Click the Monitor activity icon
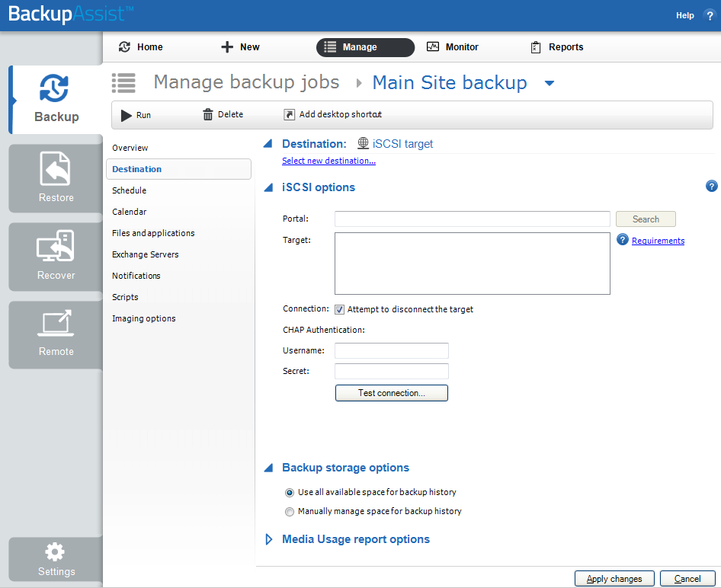Image resolution: width=721 pixels, height=588 pixels. coord(433,47)
